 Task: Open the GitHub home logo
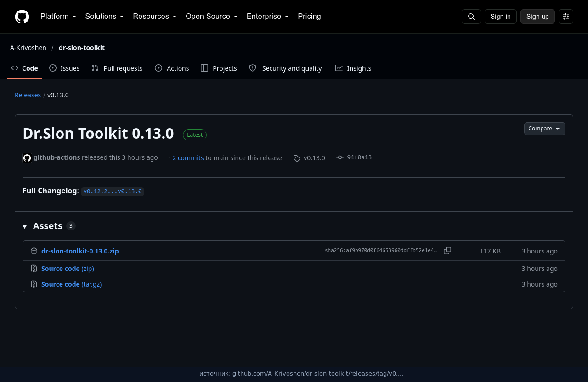(x=22, y=17)
